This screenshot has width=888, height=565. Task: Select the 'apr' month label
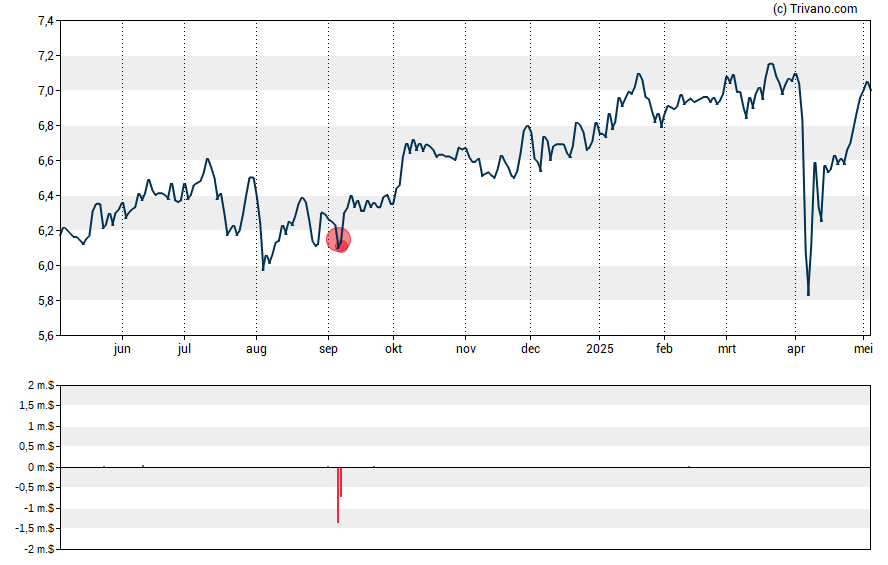(x=796, y=349)
